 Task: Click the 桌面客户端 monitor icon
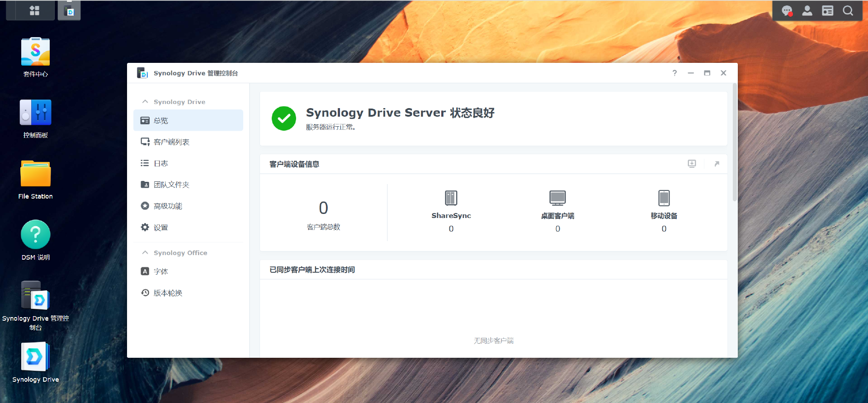pos(557,198)
